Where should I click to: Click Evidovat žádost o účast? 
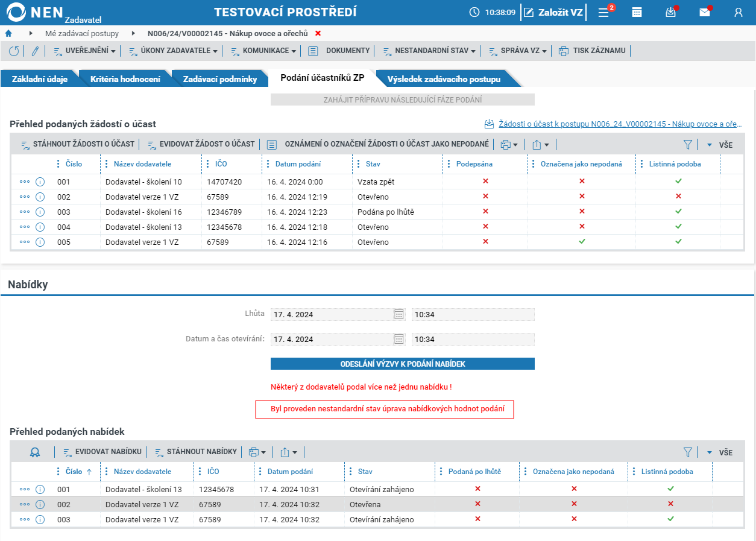click(x=201, y=145)
